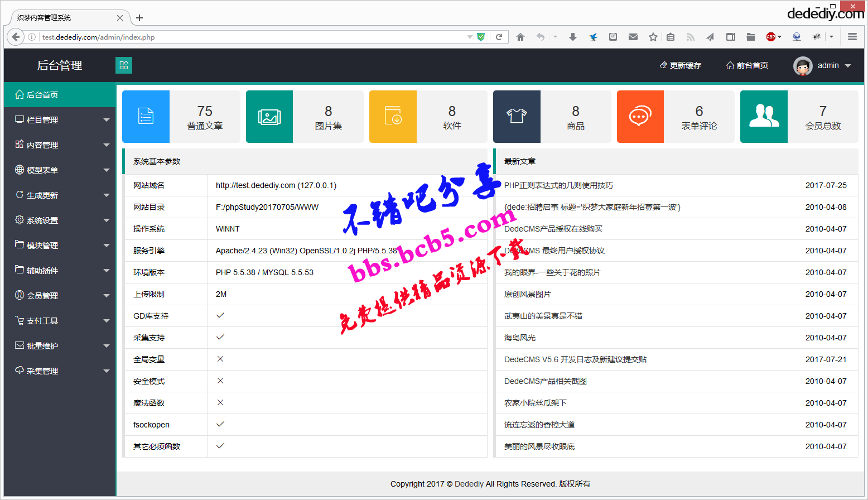Open the browser hamburger menu
The width and height of the screenshot is (868, 500).
coord(852,37)
